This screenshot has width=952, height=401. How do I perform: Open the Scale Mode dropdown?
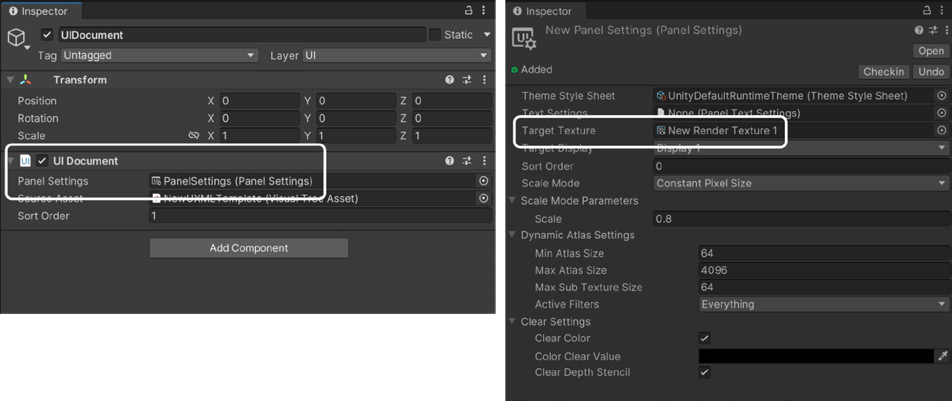click(x=801, y=183)
